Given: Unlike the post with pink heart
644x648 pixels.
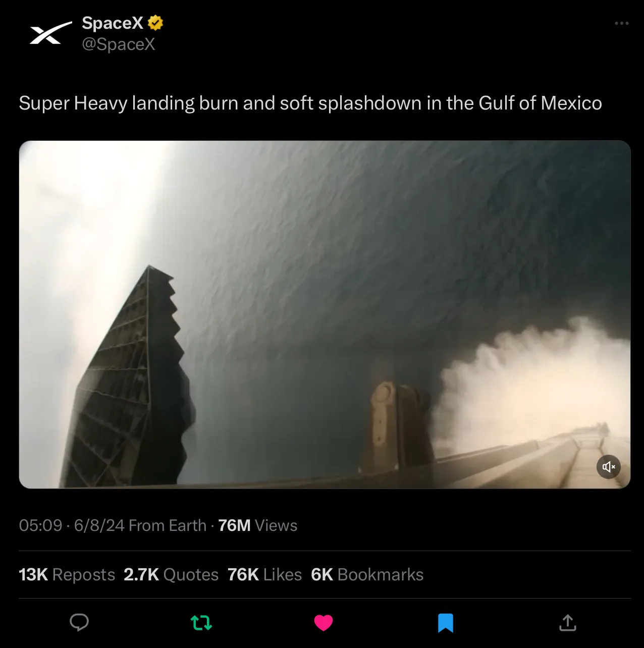Looking at the screenshot, I should (324, 623).
